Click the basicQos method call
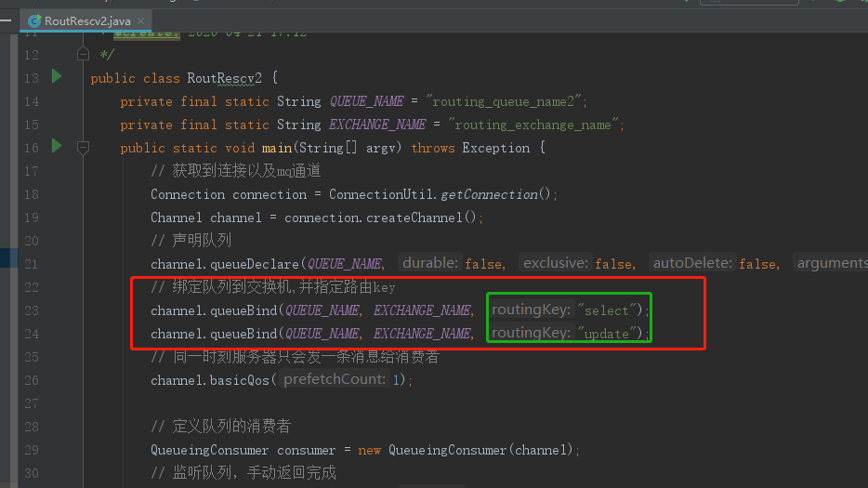868x488 pixels. point(239,380)
